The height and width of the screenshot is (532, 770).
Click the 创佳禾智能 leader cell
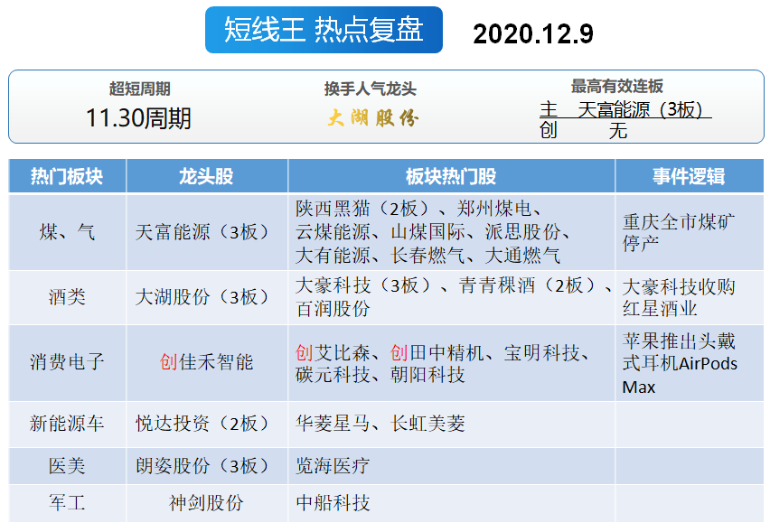click(x=207, y=363)
